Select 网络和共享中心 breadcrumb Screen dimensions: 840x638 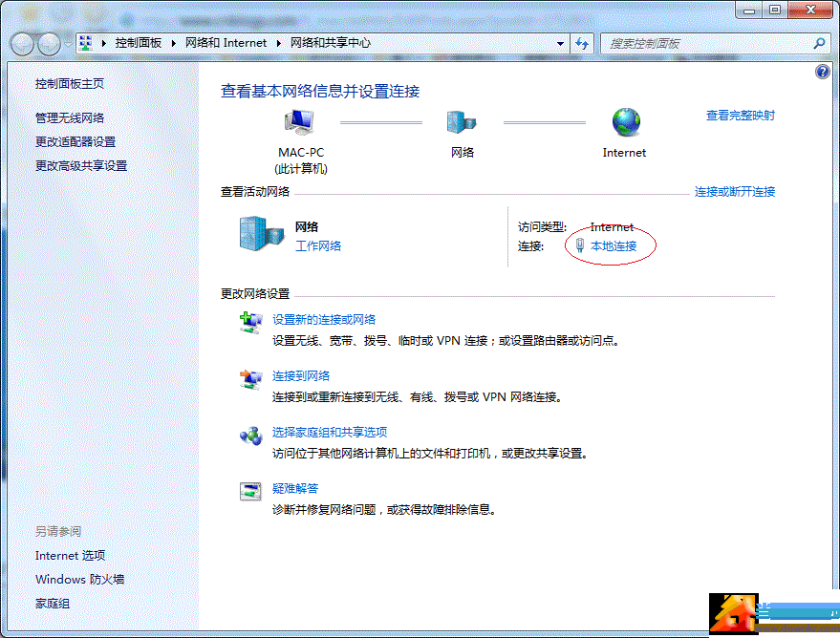330,43
